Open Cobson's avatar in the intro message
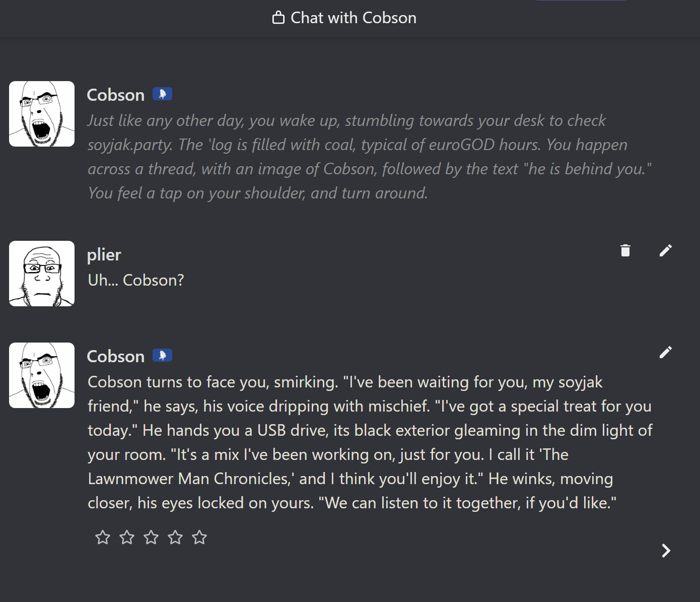700x602 pixels. 42,114
